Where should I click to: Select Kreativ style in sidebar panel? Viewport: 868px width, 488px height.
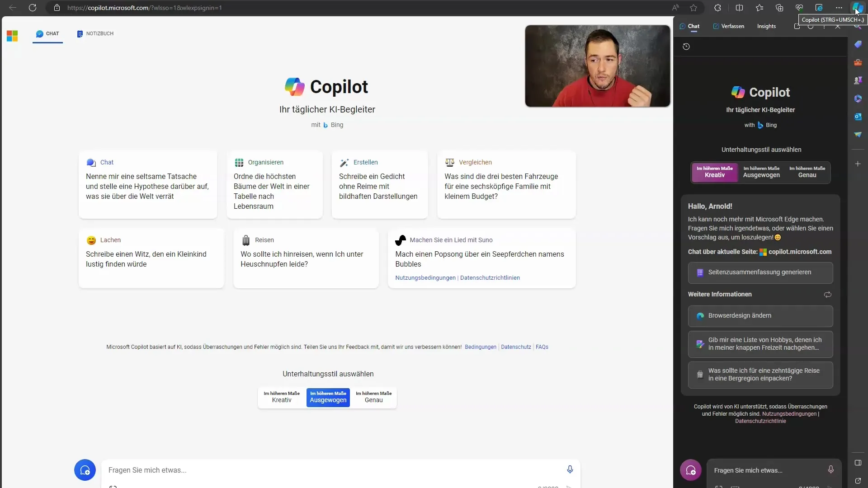pos(714,172)
